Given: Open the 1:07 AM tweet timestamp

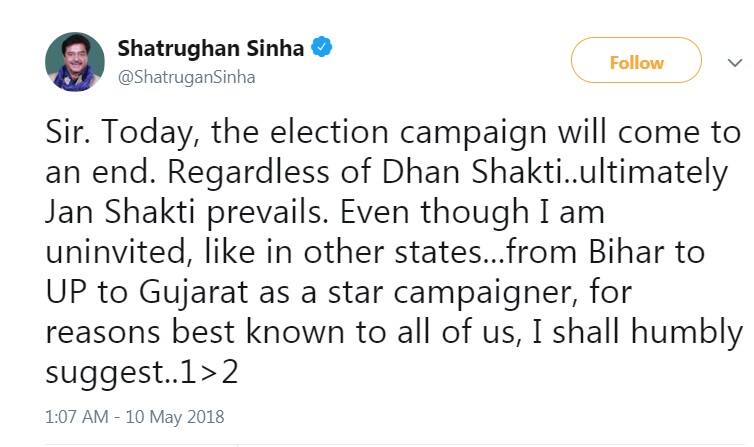Looking at the screenshot, I should tap(80, 416).
